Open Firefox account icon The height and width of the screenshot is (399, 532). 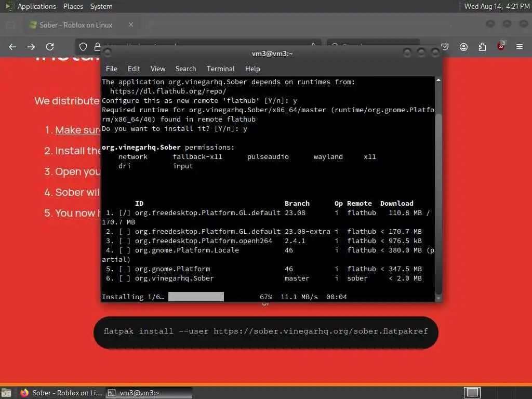tap(463, 47)
